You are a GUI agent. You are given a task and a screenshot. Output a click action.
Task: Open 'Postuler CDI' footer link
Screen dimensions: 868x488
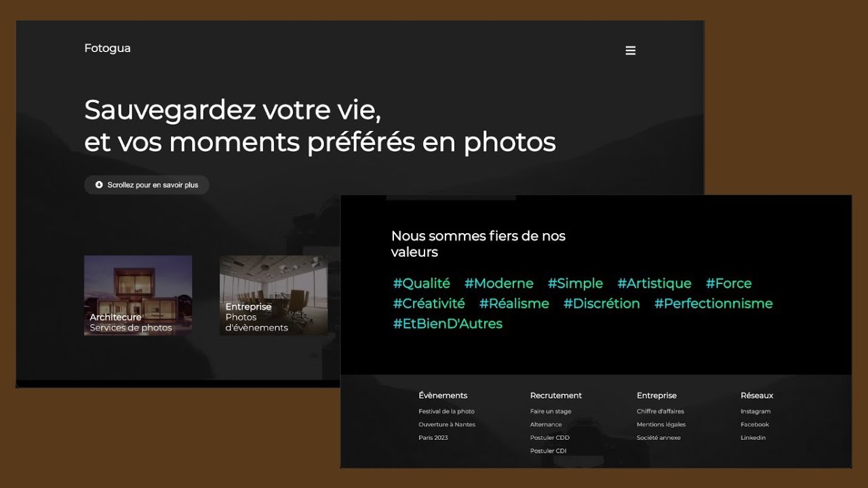[549, 451]
